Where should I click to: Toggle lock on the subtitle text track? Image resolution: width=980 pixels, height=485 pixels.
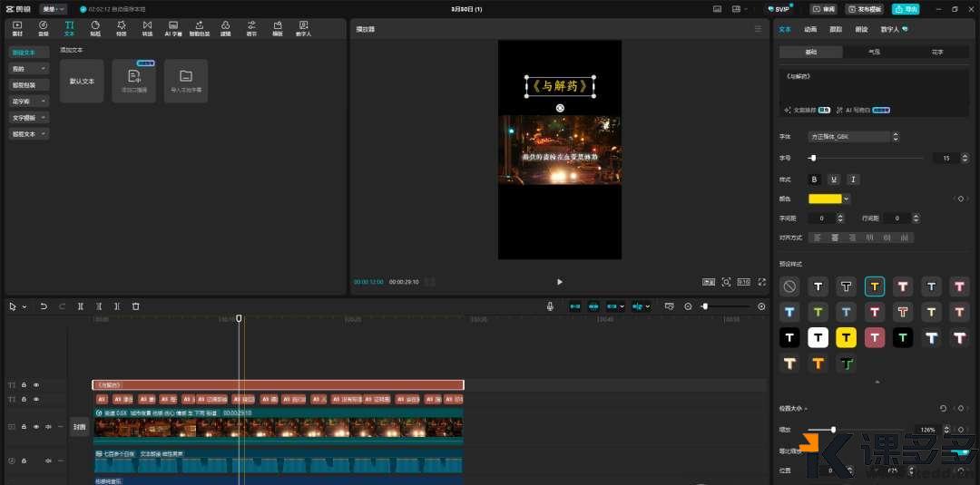point(24,399)
